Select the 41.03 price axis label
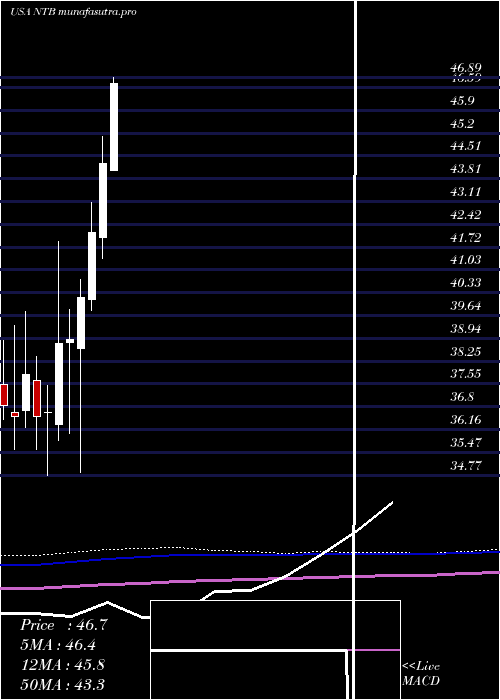 pyautogui.click(x=465, y=260)
